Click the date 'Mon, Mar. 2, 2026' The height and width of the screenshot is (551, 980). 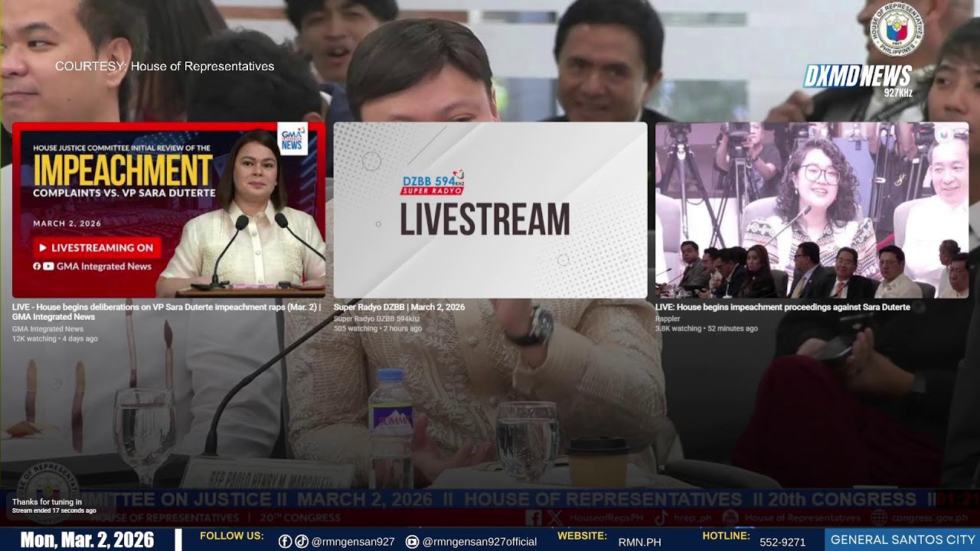(87, 540)
